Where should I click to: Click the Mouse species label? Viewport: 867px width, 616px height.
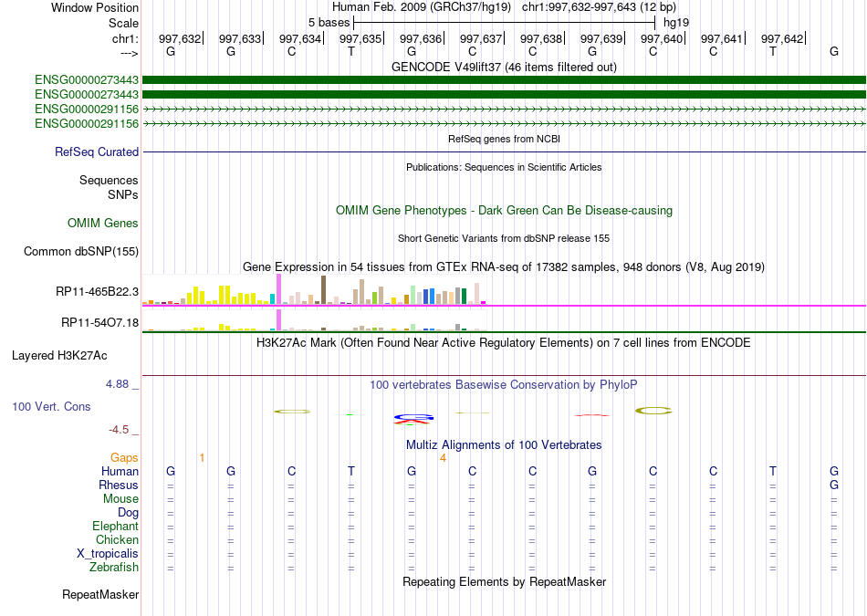coord(120,499)
